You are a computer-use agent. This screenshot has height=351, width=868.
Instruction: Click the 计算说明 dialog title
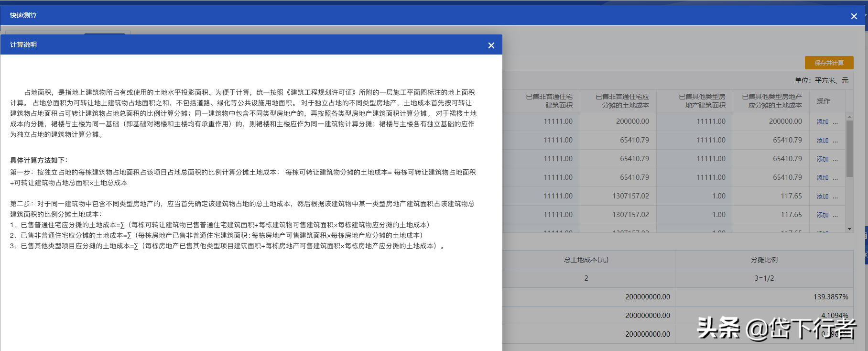[23, 44]
